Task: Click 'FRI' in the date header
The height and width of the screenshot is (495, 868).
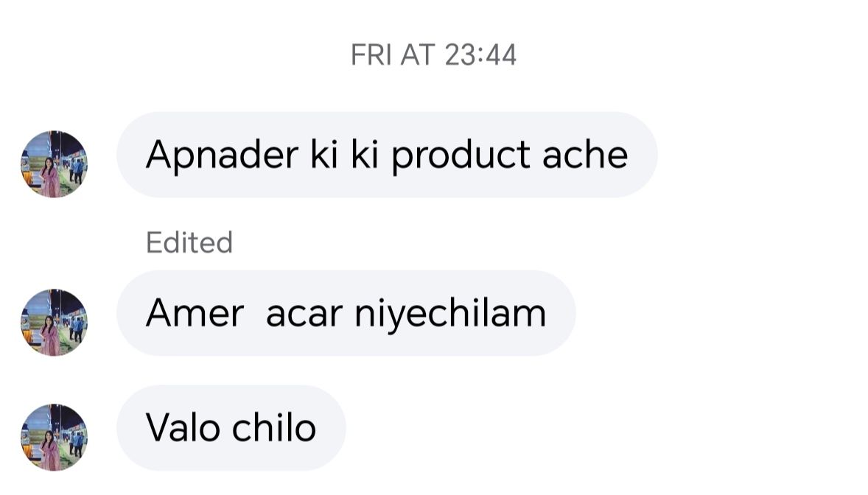Action: click(x=371, y=55)
